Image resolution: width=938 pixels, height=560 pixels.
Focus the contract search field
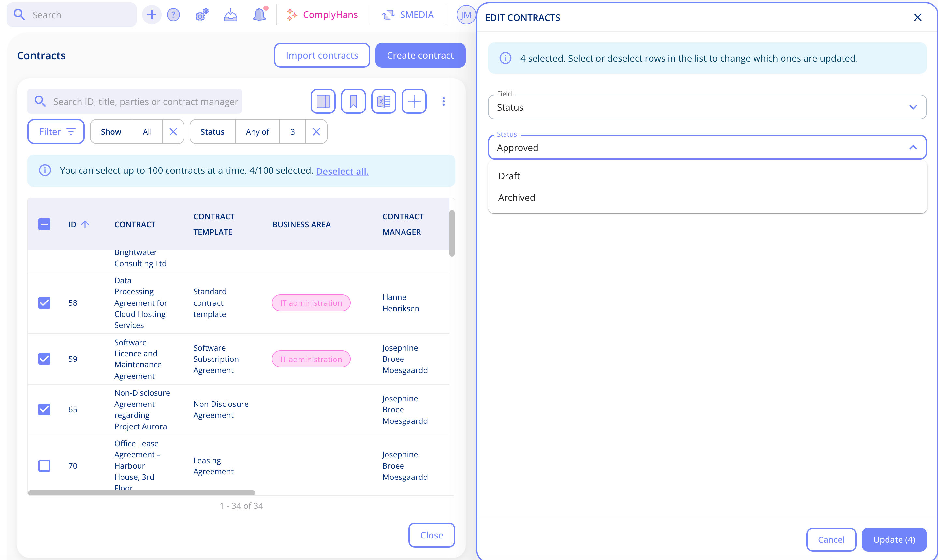(x=134, y=101)
